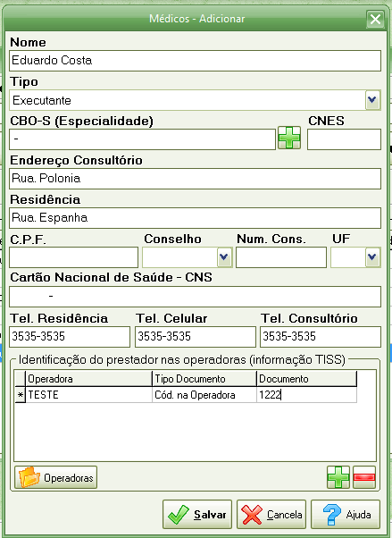Expand the Tipo dropdown arrow
The image size is (392, 538).
[372, 100]
